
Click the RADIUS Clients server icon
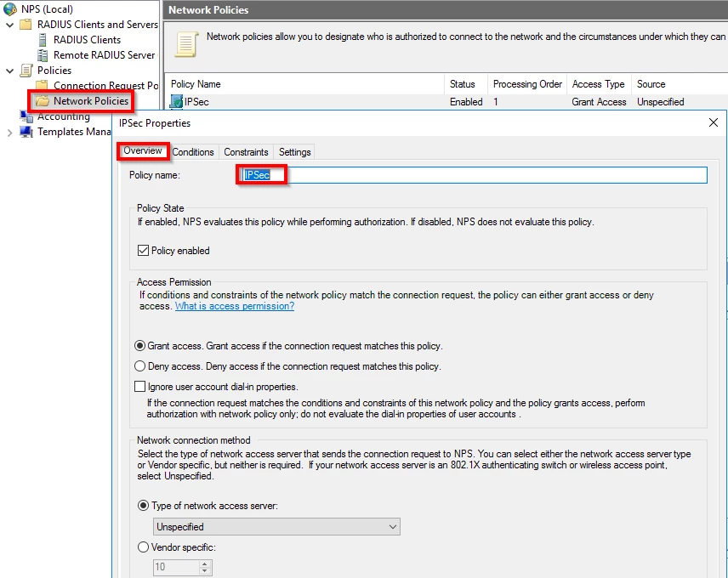pos(43,40)
